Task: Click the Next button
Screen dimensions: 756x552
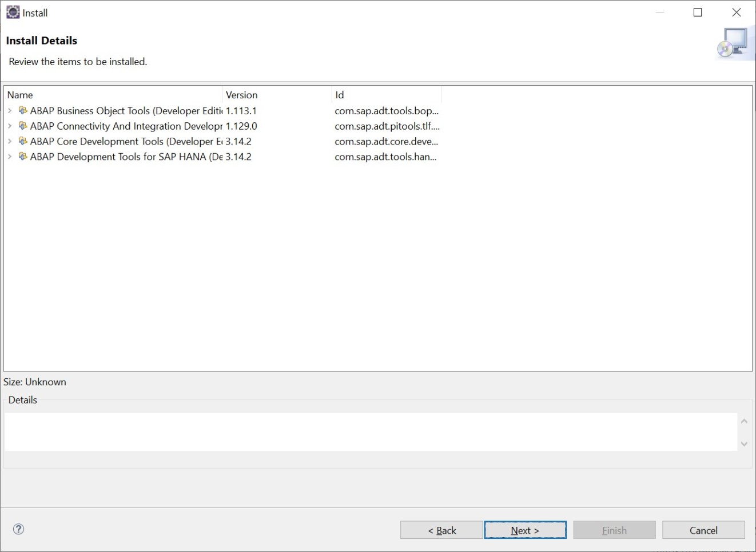Action: [524, 530]
